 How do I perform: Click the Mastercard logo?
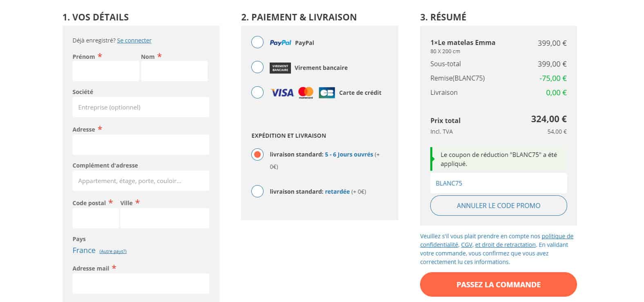(x=306, y=93)
